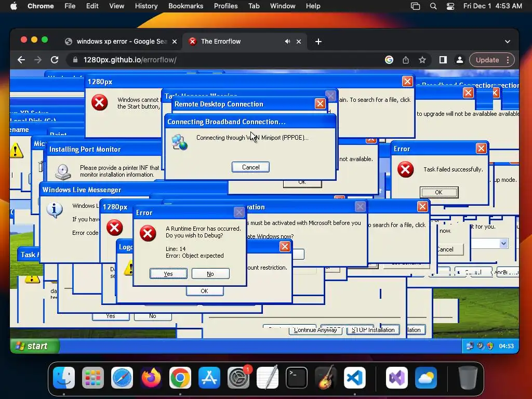
Task: Click the CD icon in Installing Port Monitor
Action: click(x=63, y=171)
